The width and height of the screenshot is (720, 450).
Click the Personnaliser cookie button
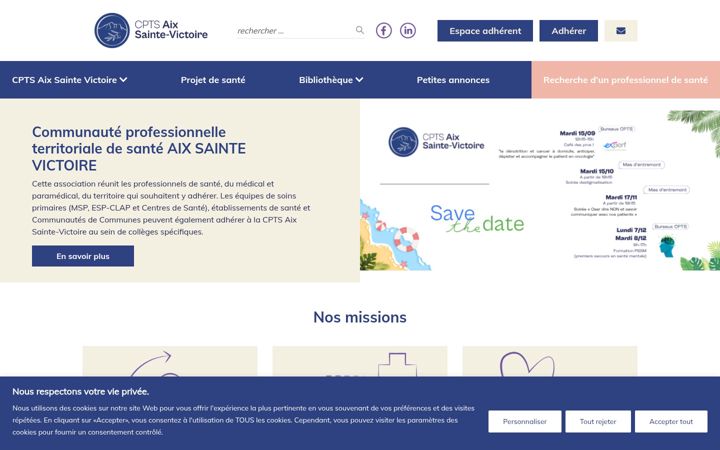coord(525,422)
